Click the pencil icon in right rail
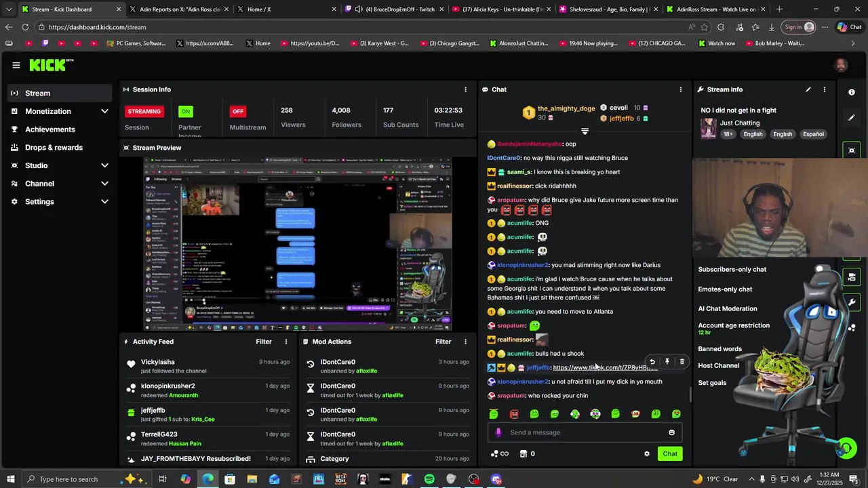 coord(852,118)
